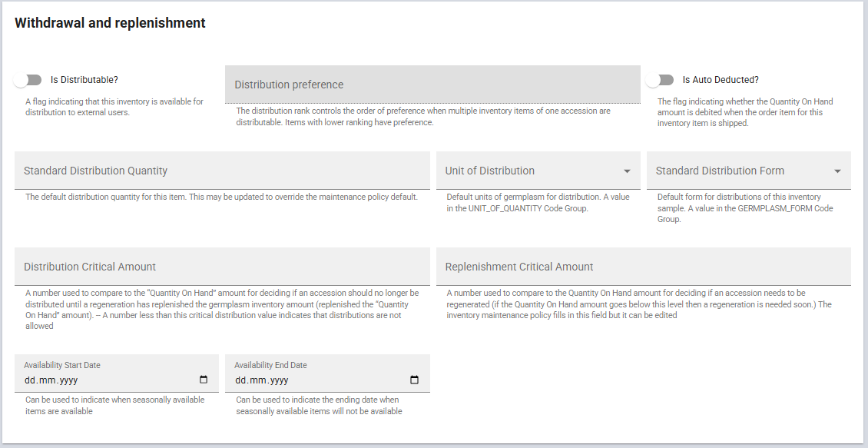This screenshot has width=868, height=448.
Task: Click the 'Withdrawal and replenishment' heading
Action: tap(110, 23)
